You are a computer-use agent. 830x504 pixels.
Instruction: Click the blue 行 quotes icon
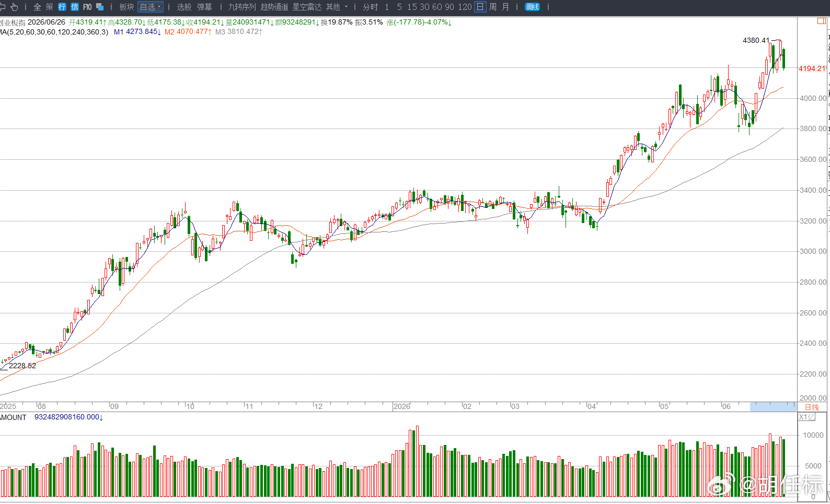click(x=62, y=7)
